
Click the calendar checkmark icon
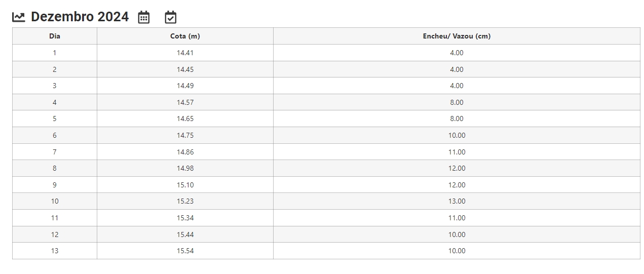[x=171, y=17]
